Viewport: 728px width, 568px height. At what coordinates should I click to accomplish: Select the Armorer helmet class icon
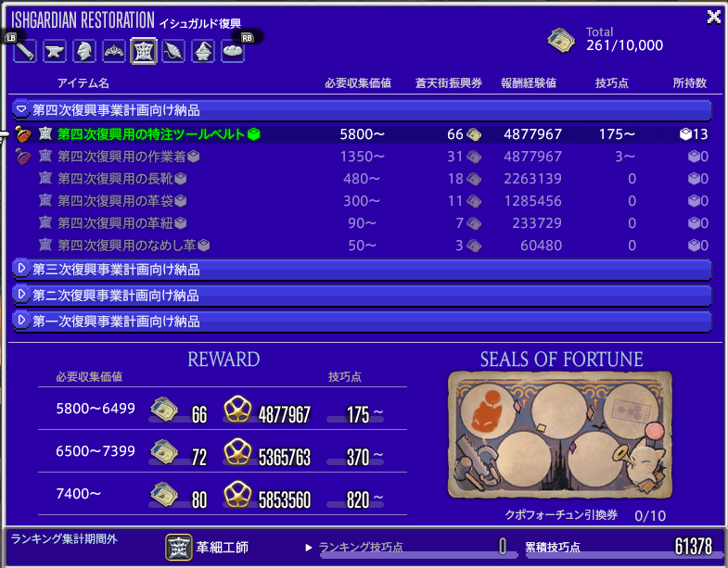[x=84, y=51]
